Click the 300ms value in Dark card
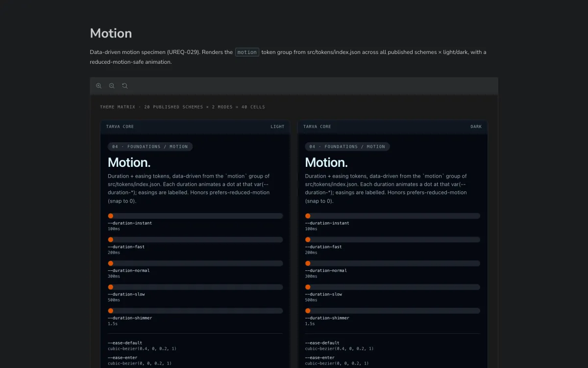The width and height of the screenshot is (588, 368). point(311,276)
